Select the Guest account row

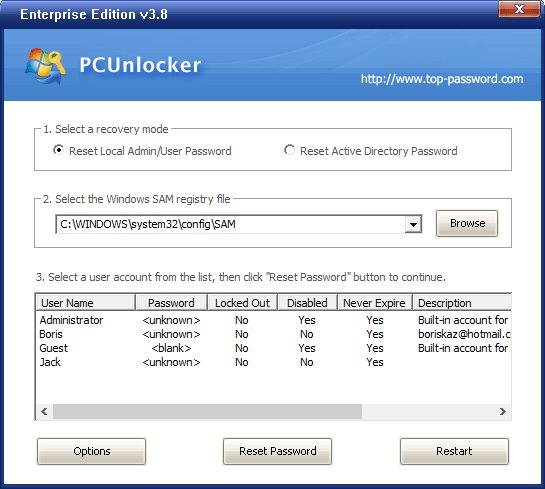pyautogui.click(x=273, y=348)
